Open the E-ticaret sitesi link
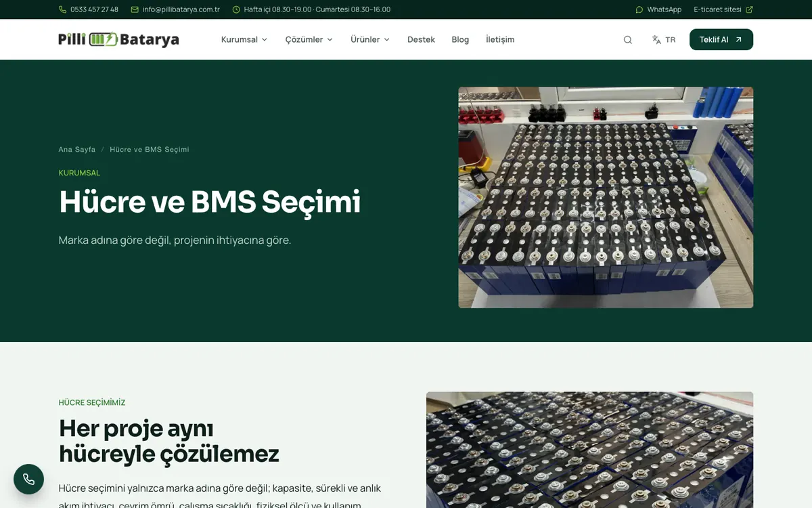This screenshot has height=508, width=812. point(723,9)
